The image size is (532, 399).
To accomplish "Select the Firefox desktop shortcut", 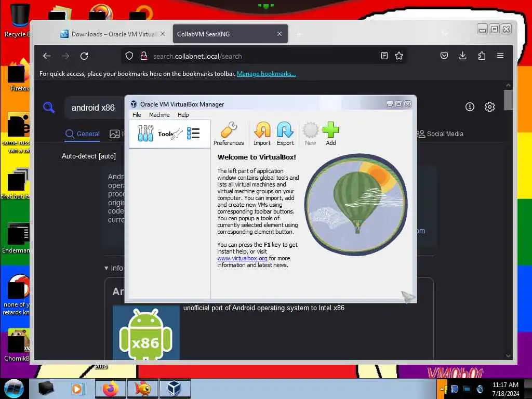I will point(19,75).
